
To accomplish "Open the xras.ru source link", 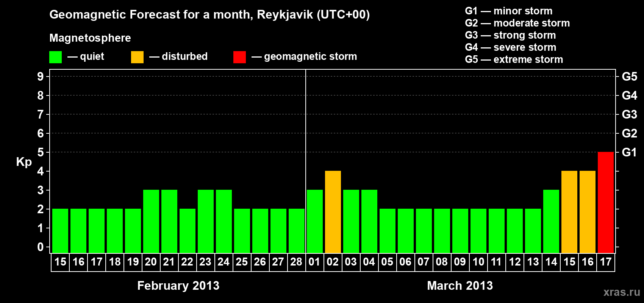I will [x=622, y=292].
